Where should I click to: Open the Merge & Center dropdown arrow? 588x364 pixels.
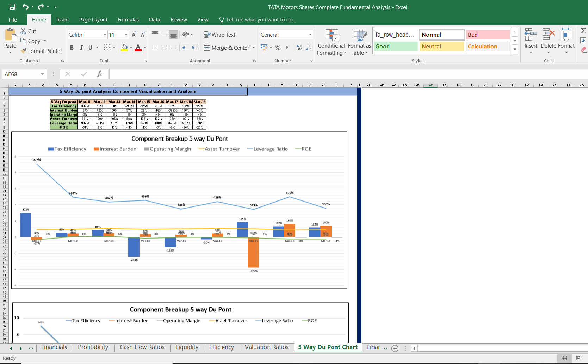pos(254,48)
